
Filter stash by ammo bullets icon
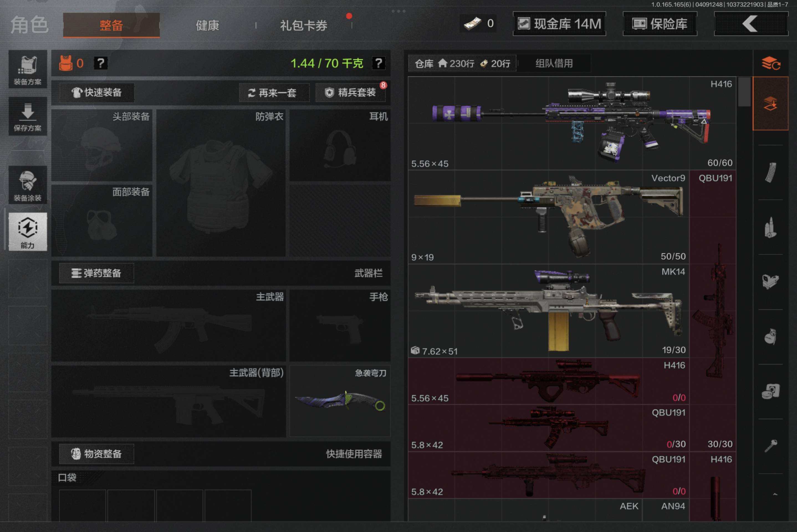771,228
